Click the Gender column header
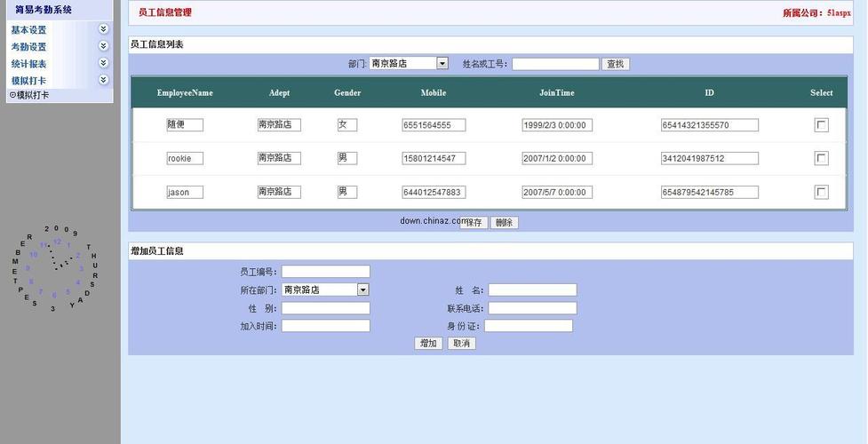Image resolution: width=868 pixels, height=444 pixels. pos(347,93)
